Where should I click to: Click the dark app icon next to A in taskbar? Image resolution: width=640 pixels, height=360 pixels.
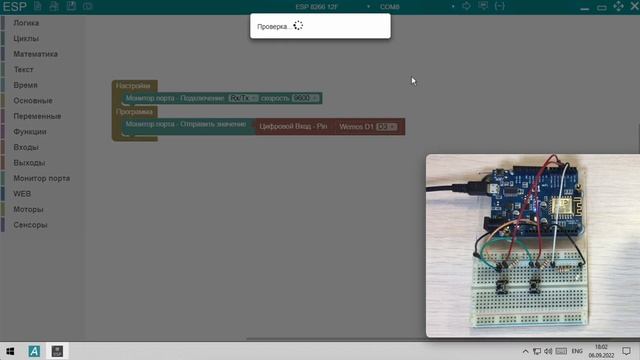pos(57,351)
